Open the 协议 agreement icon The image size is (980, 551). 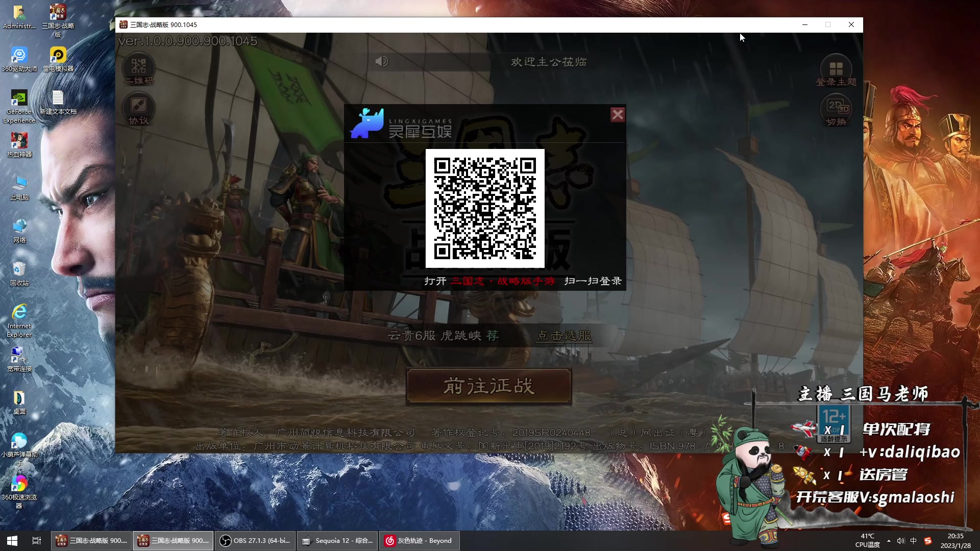(138, 109)
